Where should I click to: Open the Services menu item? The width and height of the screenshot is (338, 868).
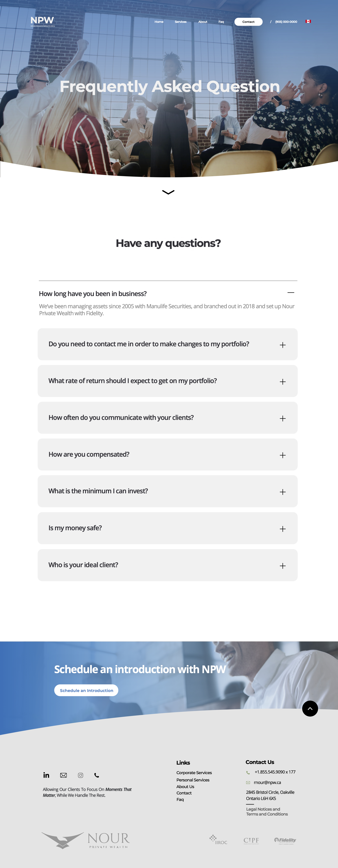(x=180, y=22)
